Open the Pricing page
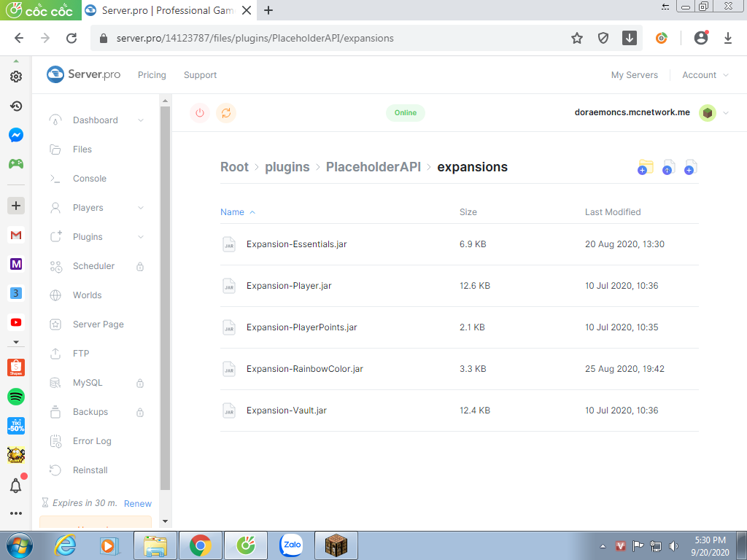 (152, 75)
